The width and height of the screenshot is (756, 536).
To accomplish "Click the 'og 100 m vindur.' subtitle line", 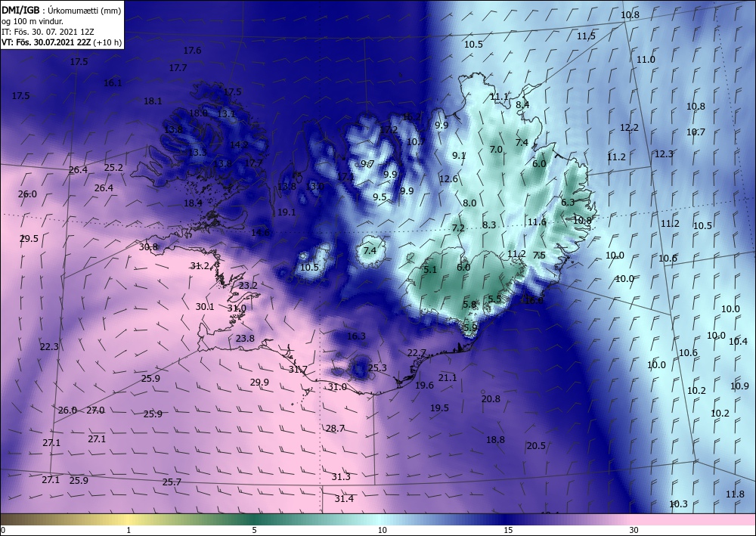I will (33, 21).
